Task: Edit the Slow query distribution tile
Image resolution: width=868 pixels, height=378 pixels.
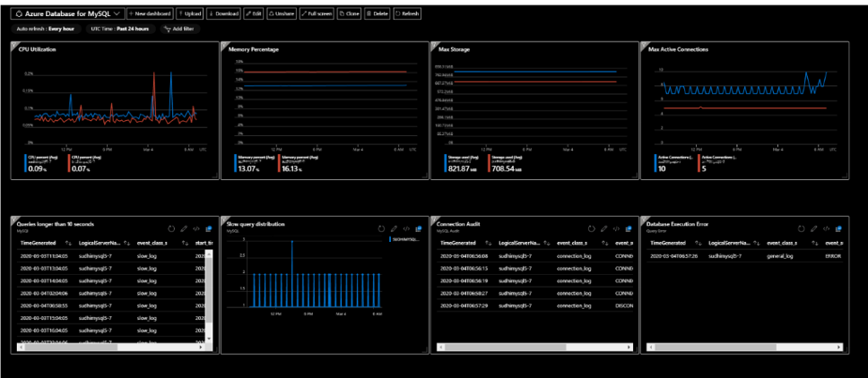Action: coord(395,228)
